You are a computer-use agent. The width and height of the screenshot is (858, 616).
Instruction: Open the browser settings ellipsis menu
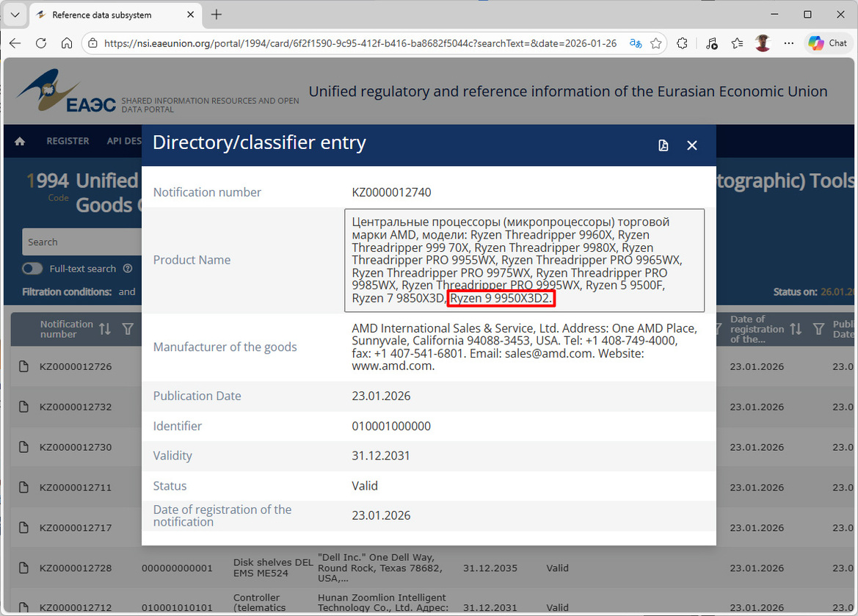788,43
